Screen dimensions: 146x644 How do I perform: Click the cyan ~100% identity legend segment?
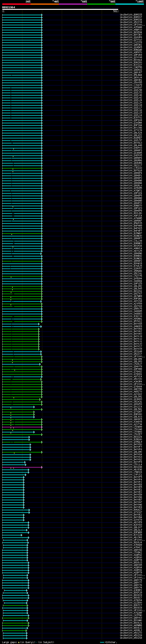click(130, 4)
